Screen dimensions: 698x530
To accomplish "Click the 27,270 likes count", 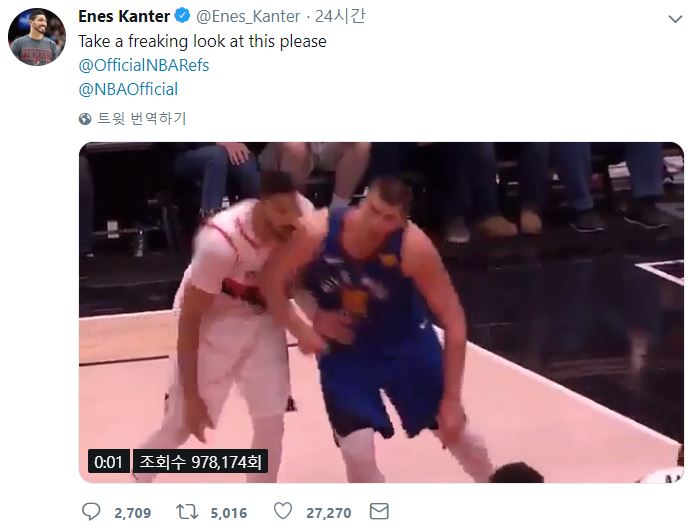I will click(x=329, y=513).
